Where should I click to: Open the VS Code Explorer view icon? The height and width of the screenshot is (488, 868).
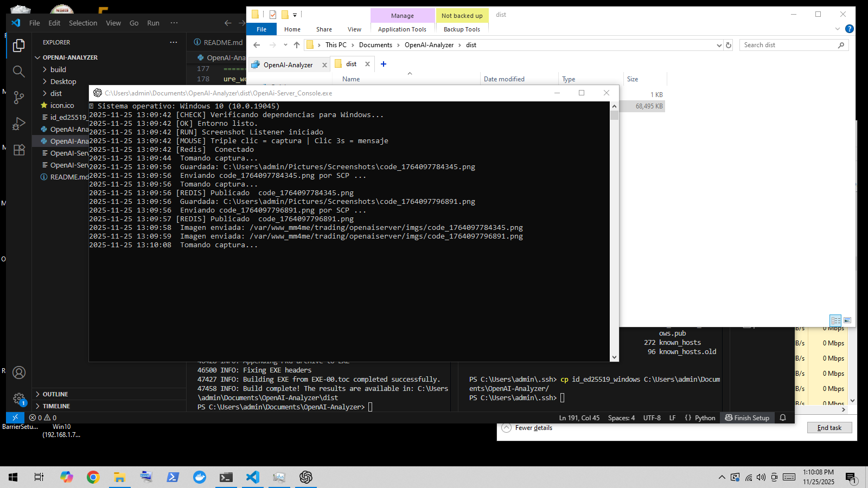pos(19,46)
